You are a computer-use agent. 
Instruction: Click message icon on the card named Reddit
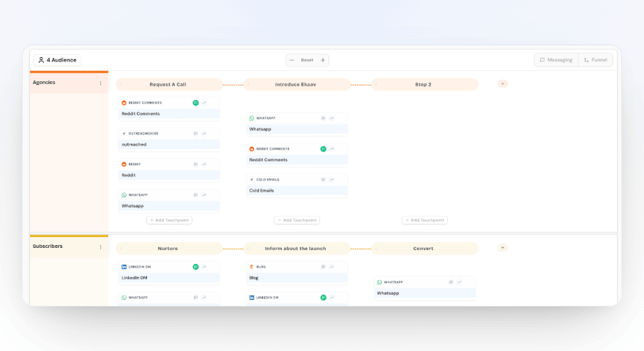tap(195, 165)
